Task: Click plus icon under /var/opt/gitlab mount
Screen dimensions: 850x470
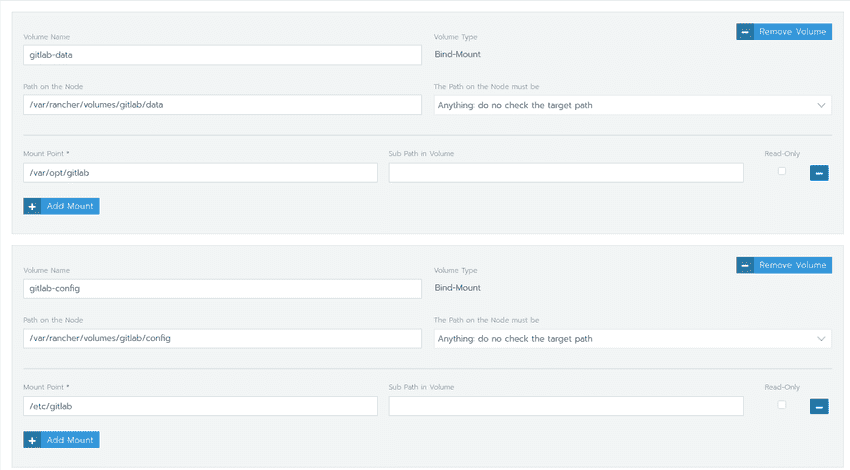Action: pyautogui.click(x=33, y=206)
